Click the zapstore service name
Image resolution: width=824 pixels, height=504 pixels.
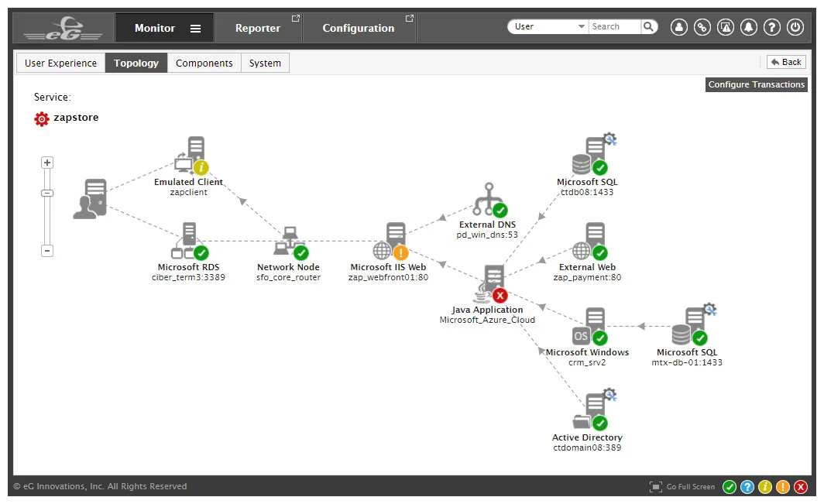tap(76, 117)
